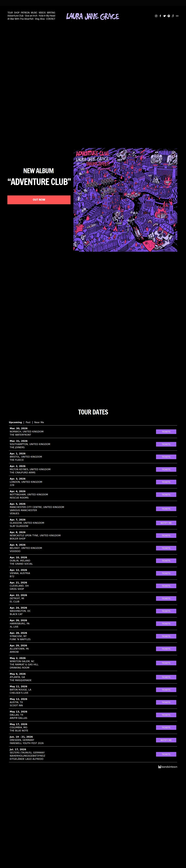The width and height of the screenshot is (186, 868).
Task: Open the Bandsintown logo link
Action: click(x=168, y=767)
